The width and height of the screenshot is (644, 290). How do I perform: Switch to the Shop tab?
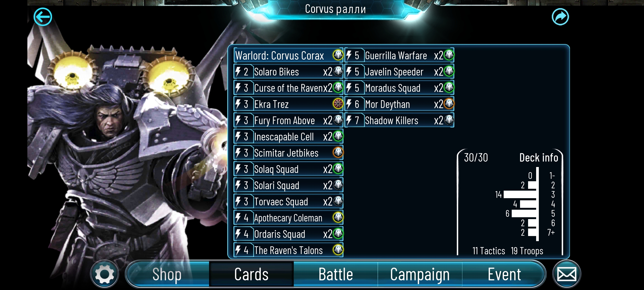(x=167, y=274)
